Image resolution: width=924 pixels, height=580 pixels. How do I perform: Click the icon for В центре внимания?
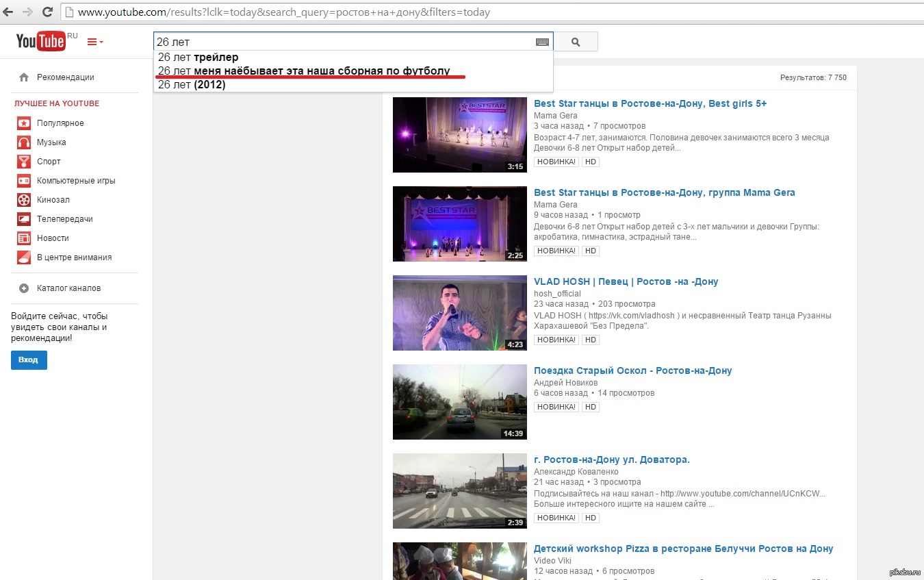pyautogui.click(x=24, y=257)
